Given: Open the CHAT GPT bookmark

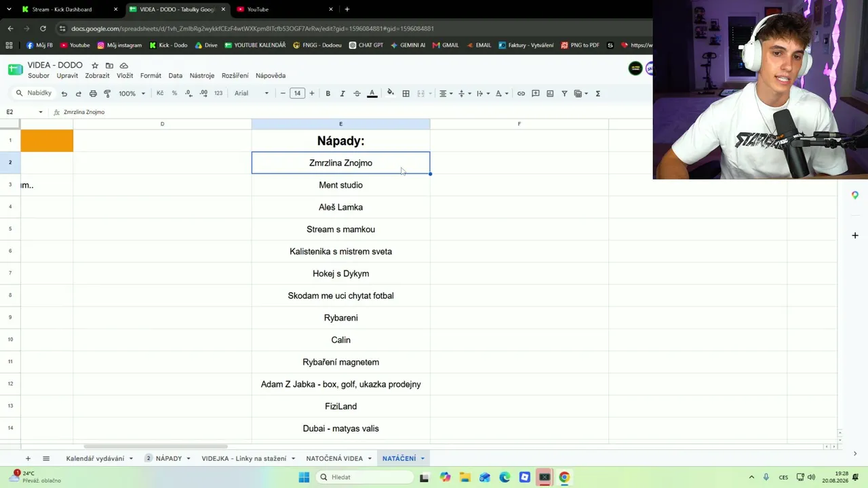Looking at the screenshot, I should click(366, 45).
